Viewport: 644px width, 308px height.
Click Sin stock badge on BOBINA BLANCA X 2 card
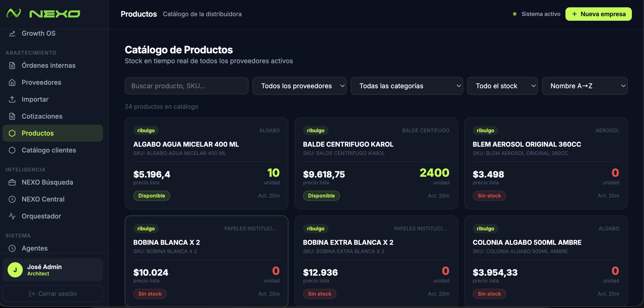150,294
